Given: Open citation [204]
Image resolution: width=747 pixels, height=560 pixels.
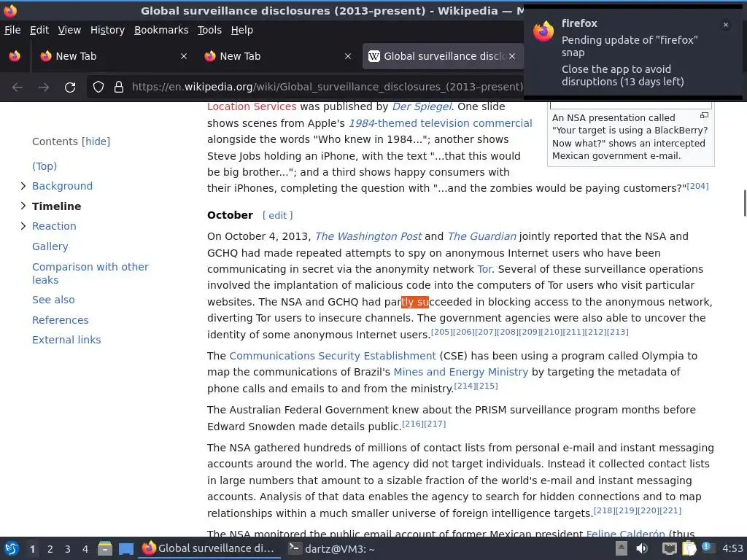Looking at the screenshot, I should pos(697,186).
